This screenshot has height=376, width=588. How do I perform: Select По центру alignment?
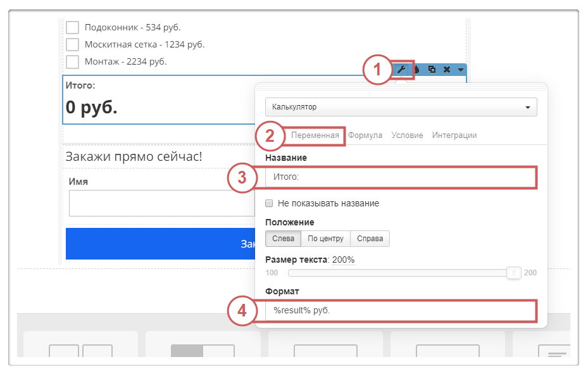point(325,239)
